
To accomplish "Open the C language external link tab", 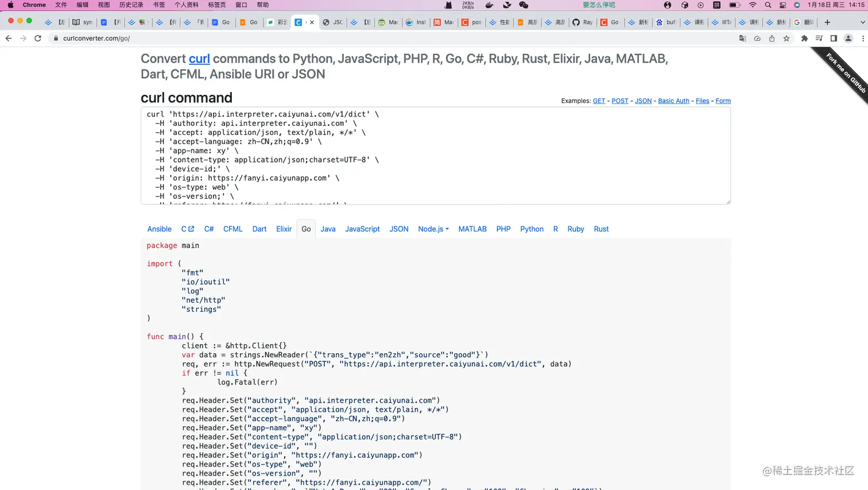I will coord(188,229).
